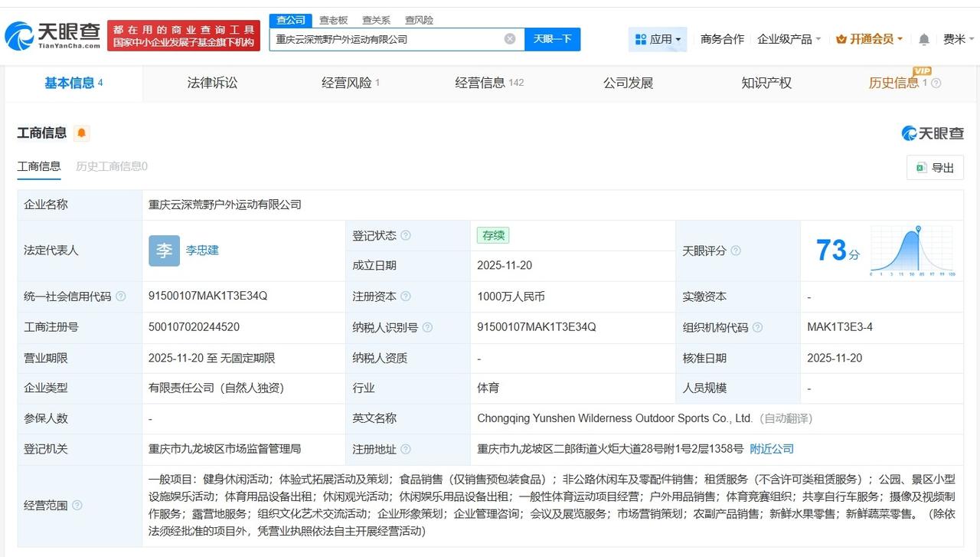Viewport: 980px width, 557px height.
Task: Clear the search box with the X icon
Action: [510, 39]
